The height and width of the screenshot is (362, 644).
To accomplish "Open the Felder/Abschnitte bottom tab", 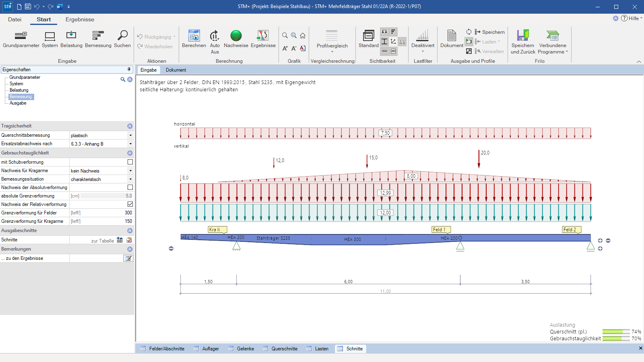I will [x=162, y=349].
